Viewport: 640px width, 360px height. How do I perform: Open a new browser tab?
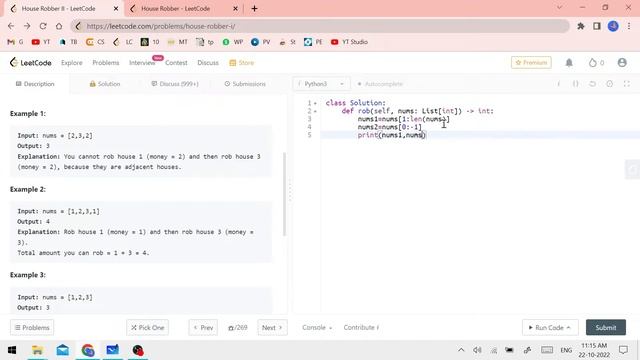[x=254, y=8]
